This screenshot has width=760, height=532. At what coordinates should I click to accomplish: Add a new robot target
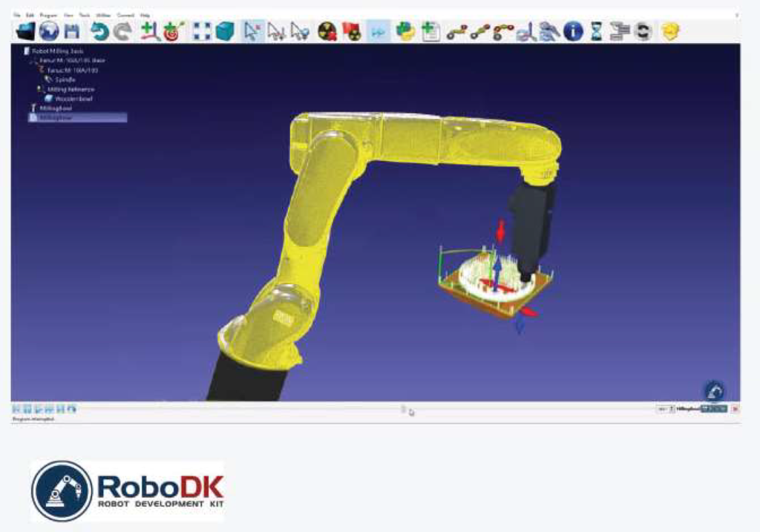[174, 31]
